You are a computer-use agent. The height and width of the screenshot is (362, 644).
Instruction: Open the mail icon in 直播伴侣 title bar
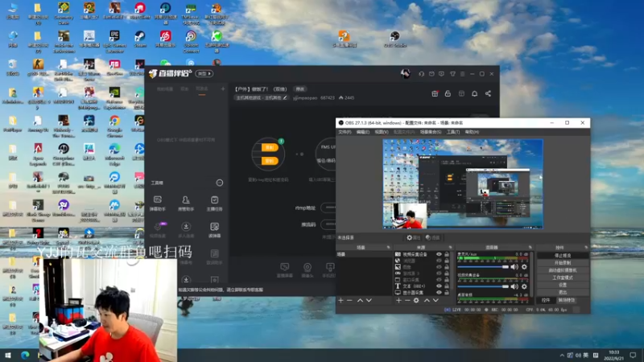click(x=431, y=74)
